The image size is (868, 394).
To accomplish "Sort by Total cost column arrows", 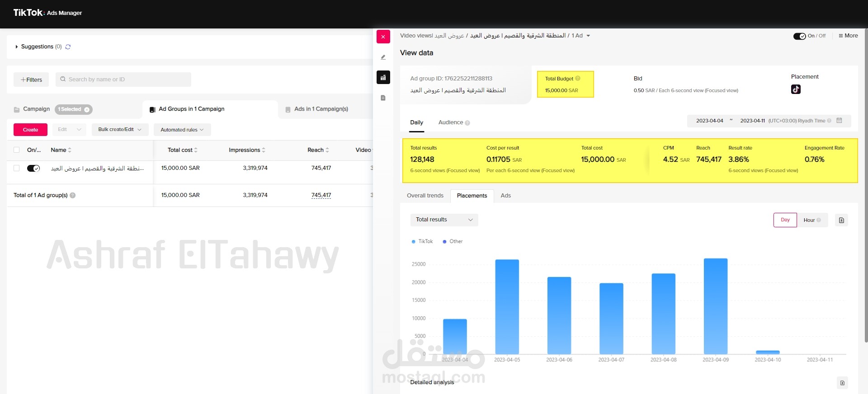I will pos(196,150).
